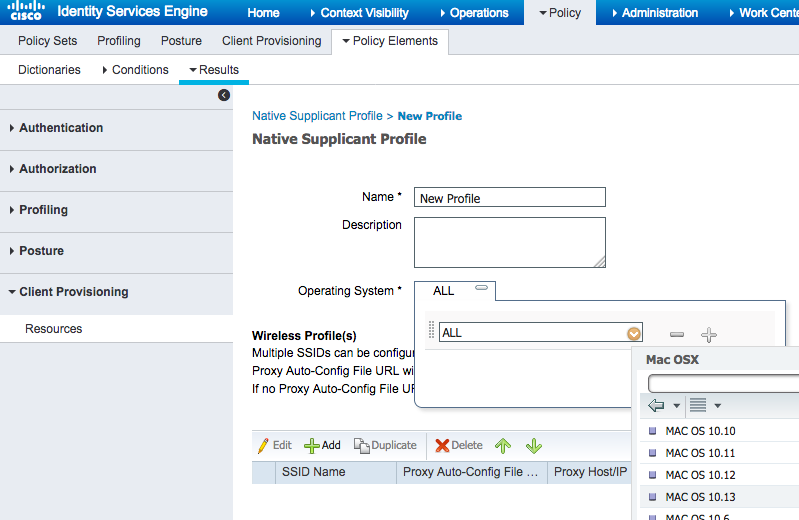Open the Results tab
This screenshot has width=799, height=520.
coord(214,70)
